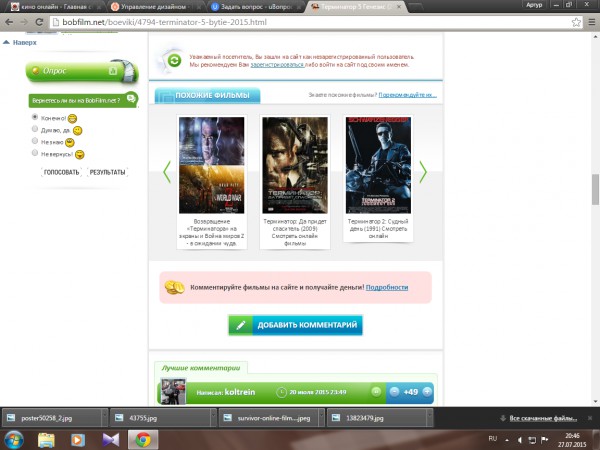Open Terminator Salvation 2009 poster
The width and height of the screenshot is (600, 450).
(295, 165)
